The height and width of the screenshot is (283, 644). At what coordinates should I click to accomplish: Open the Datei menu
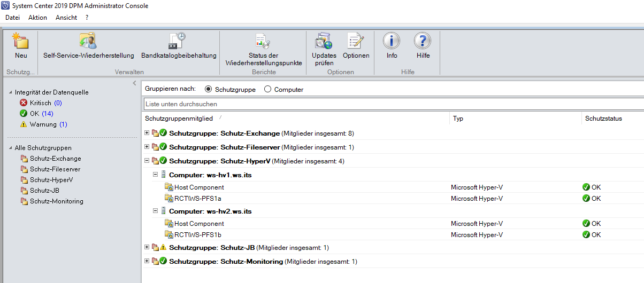click(12, 18)
